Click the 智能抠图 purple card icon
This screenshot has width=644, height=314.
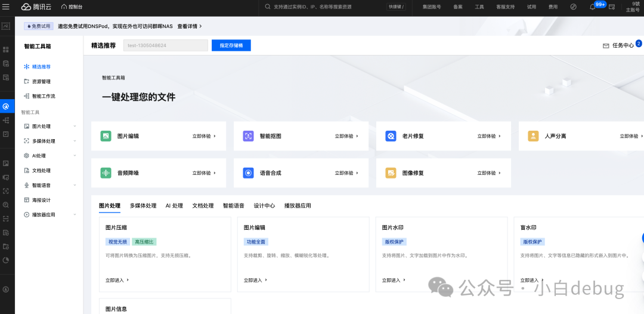coord(249,136)
